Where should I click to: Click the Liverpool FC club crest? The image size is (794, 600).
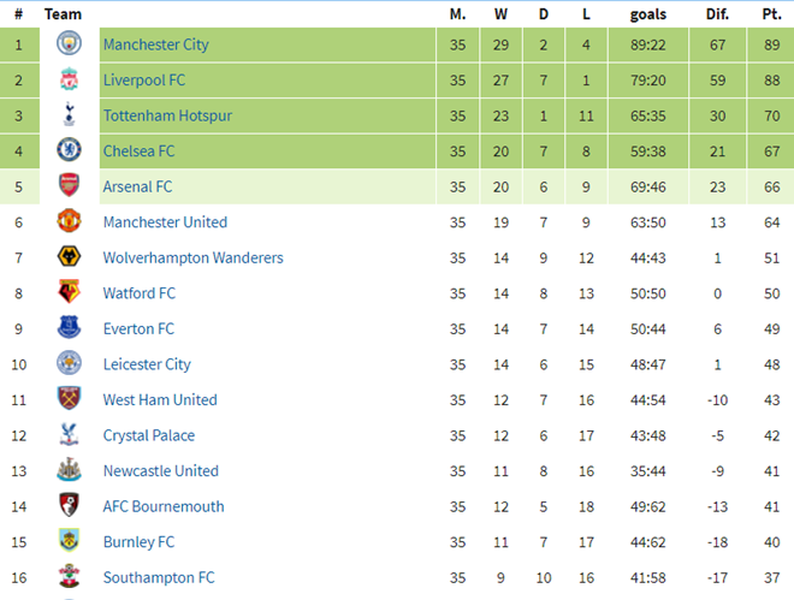pyautogui.click(x=69, y=80)
